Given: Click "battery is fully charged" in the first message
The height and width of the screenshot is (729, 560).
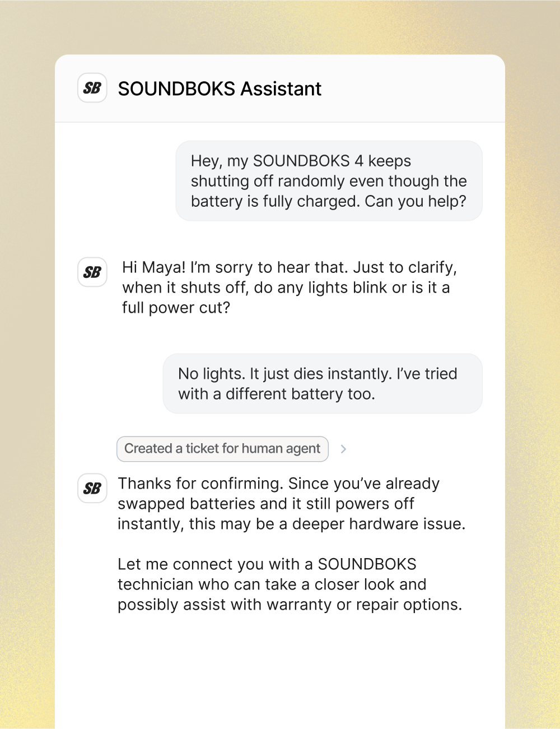Looking at the screenshot, I should [x=275, y=201].
